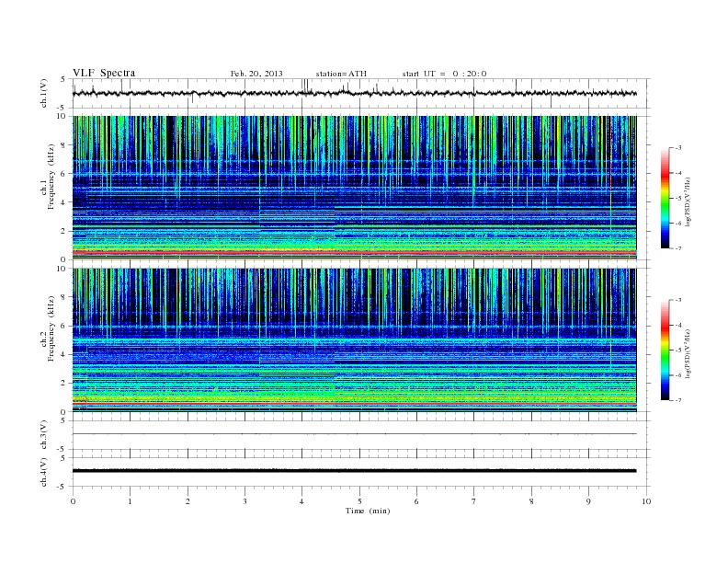Click time axis tick label "1"
This screenshot has height=563, width=728.
pos(130,501)
